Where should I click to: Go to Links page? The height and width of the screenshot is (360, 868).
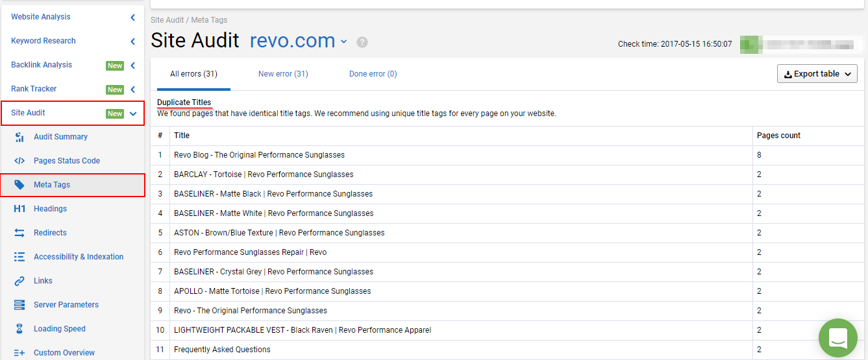pos(43,281)
